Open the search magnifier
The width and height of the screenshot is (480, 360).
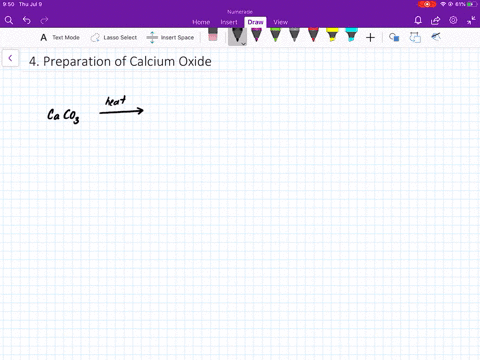pos(9,20)
